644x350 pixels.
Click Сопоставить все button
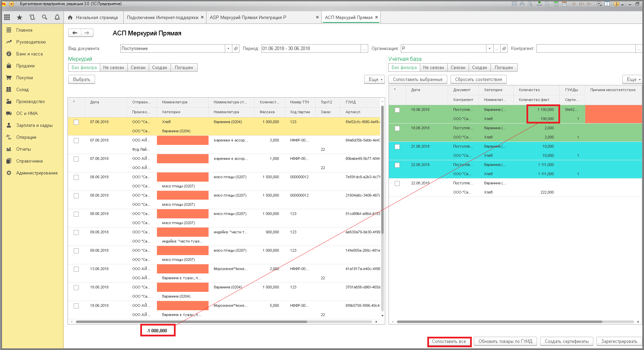pyautogui.click(x=449, y=341)
